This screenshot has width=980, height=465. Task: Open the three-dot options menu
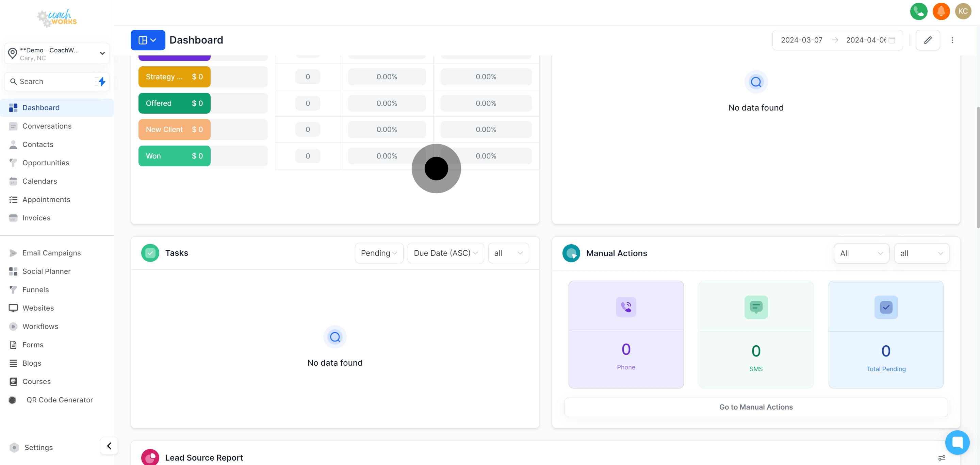click(953, 40)
